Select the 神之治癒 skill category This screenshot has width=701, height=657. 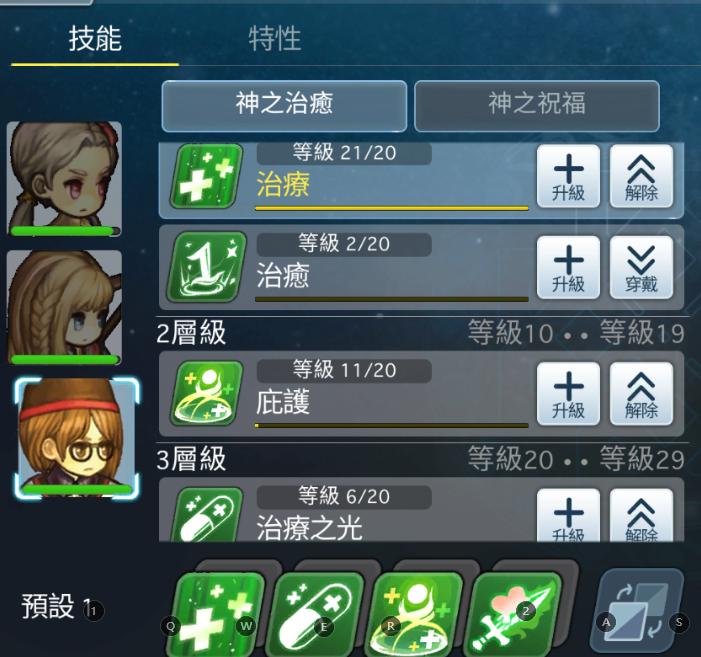(x=284, y=106)
